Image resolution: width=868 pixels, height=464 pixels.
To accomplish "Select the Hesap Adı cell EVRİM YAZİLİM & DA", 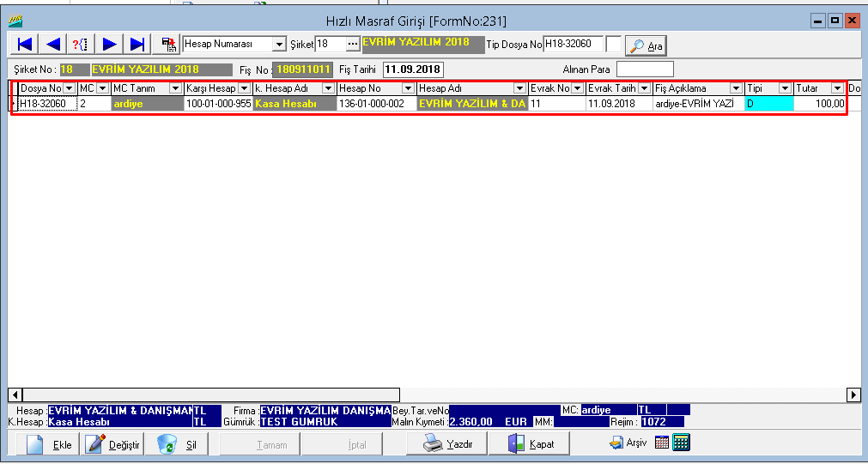I will click(473, 104).
